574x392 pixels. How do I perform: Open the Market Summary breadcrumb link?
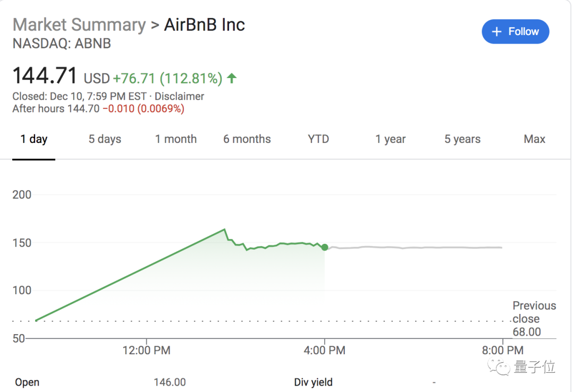click(79, 25)
